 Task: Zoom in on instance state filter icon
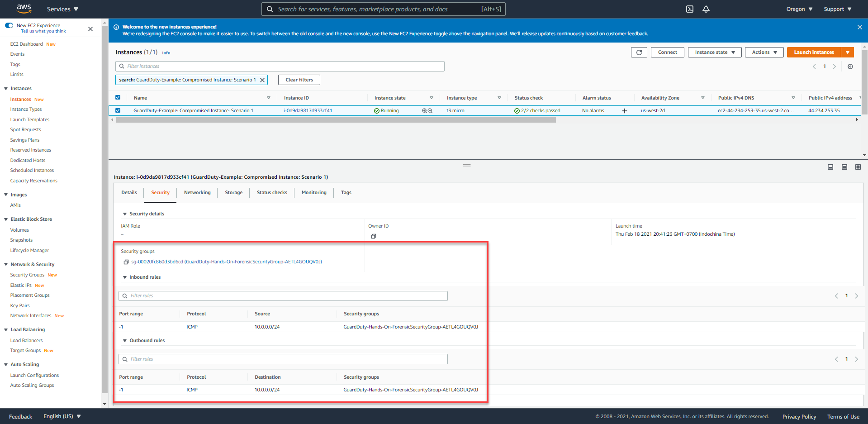[x=425, y=111]
